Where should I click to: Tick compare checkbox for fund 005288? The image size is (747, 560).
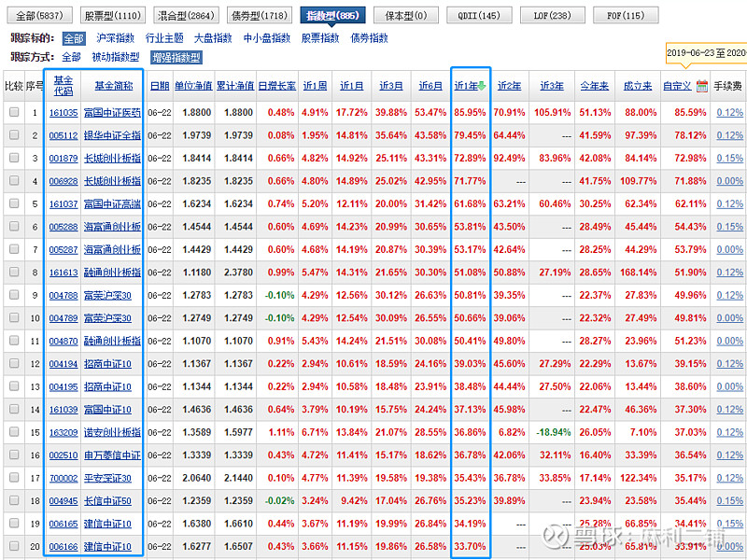[x=14, y=226]
